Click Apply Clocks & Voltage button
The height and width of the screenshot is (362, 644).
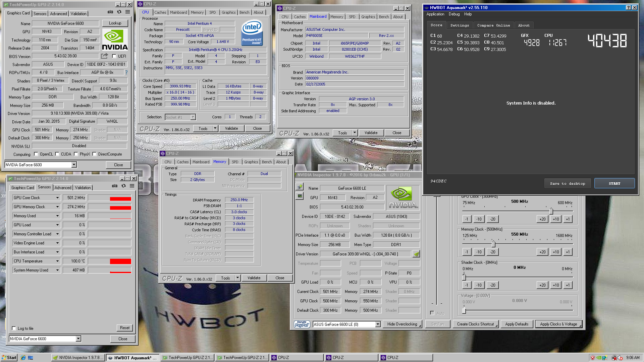coord(558,324)
